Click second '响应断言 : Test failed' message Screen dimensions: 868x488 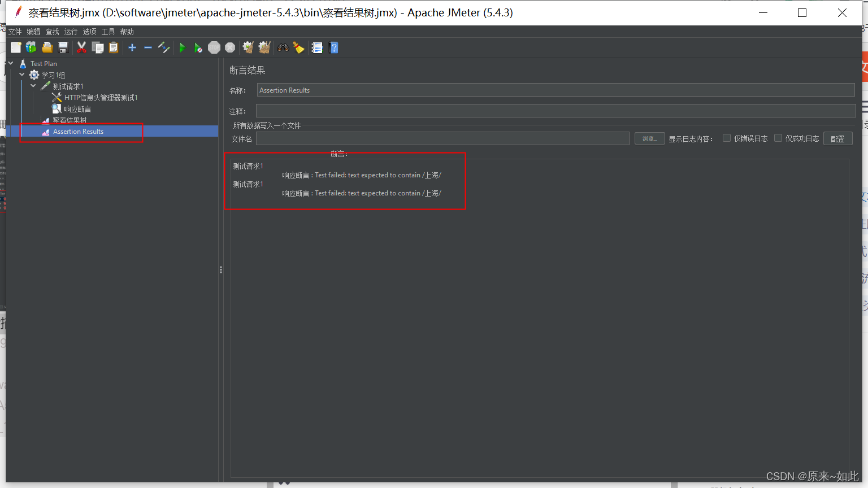point(362,193)
